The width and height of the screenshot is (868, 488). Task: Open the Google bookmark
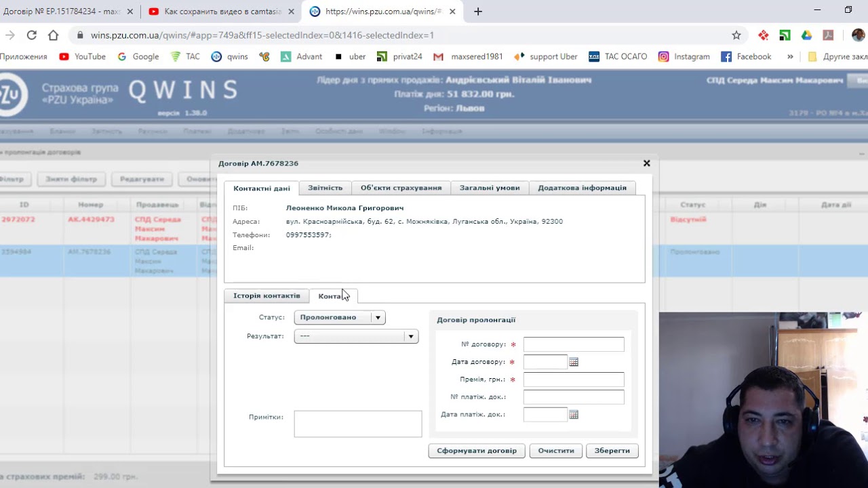138,57
